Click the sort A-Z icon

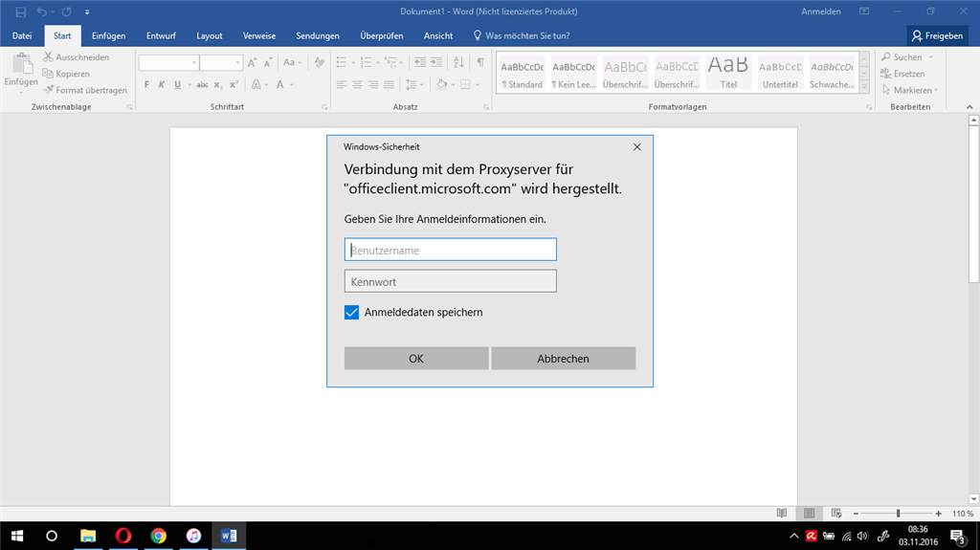coord(458,62)
